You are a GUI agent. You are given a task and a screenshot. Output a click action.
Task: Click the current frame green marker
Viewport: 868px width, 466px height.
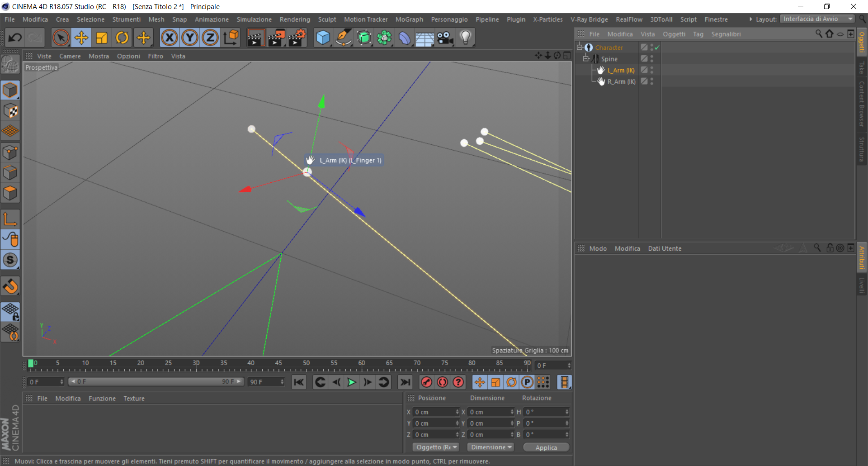(x=31, y=363)
